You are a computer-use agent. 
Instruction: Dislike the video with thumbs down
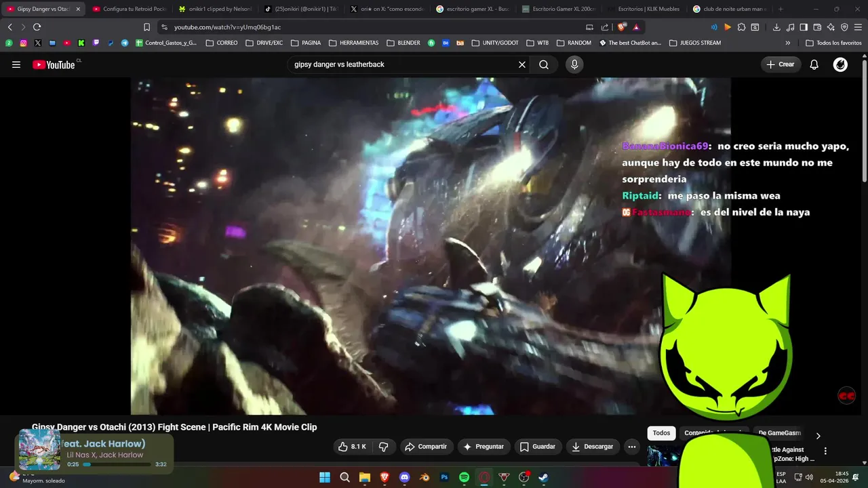click(x=383, y=447)
